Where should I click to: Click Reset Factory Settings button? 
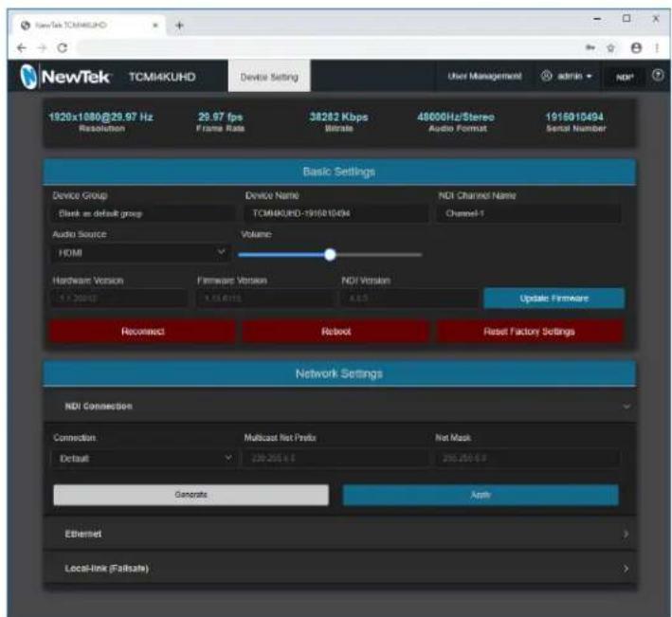[529, 332]
